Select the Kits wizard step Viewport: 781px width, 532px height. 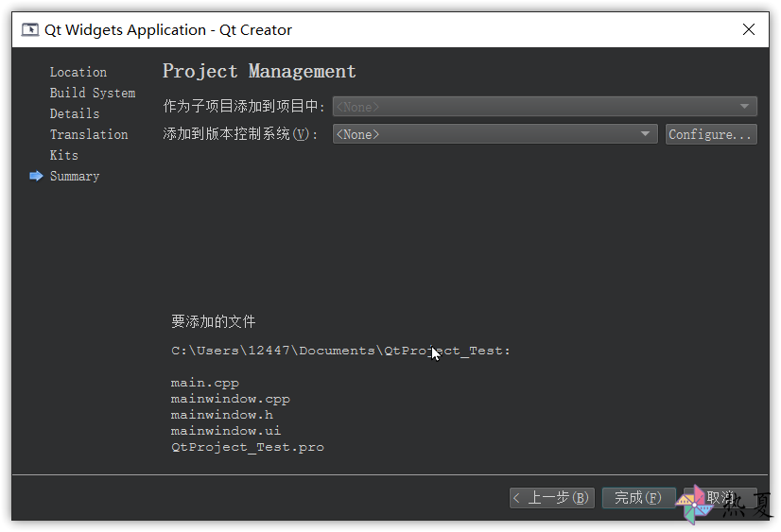pos(64,155)
